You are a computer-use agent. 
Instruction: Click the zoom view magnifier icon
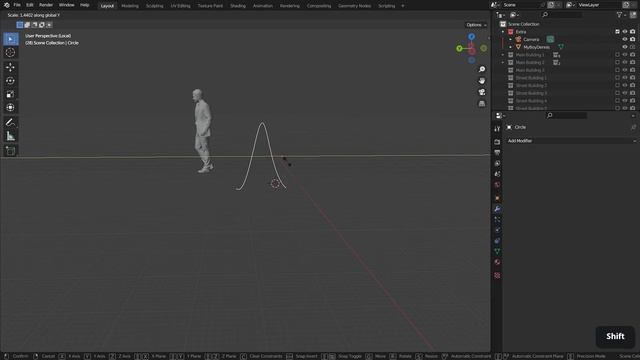(x=482, y=69)
